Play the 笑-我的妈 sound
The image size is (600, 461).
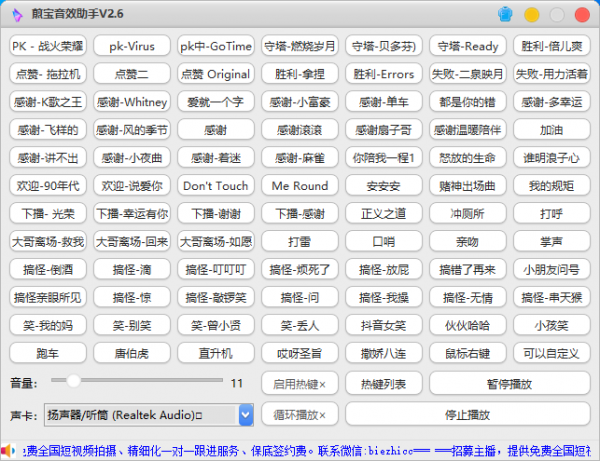(x=48, y=325)
